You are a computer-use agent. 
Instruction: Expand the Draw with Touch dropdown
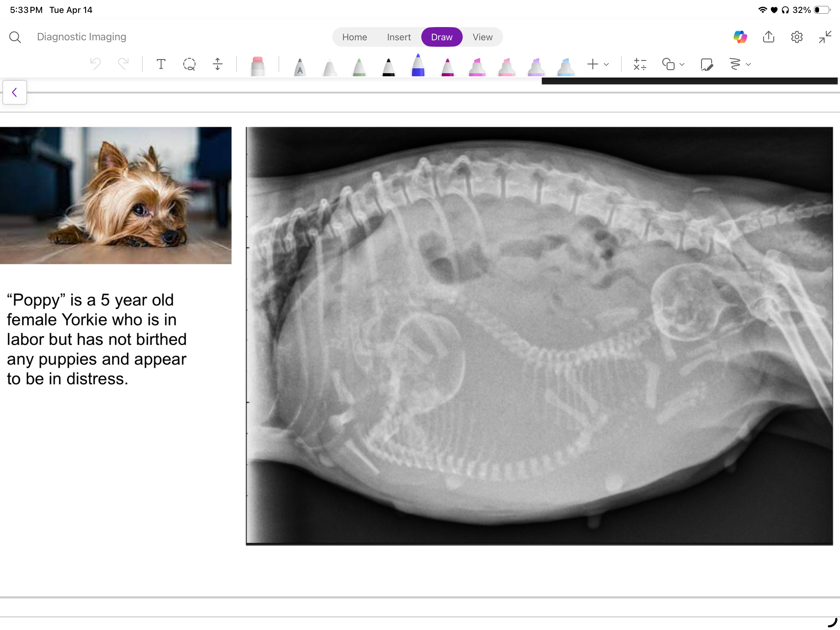click(748, 65)
